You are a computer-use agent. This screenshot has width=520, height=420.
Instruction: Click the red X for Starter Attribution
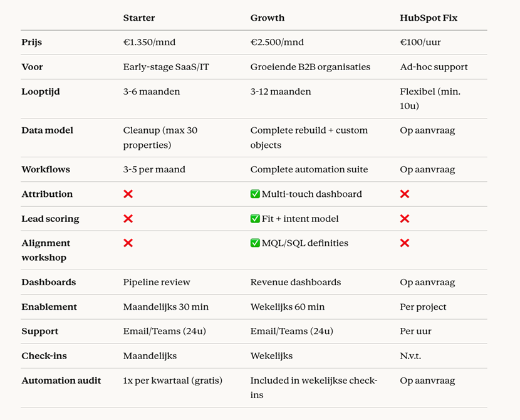click(128, 194)
